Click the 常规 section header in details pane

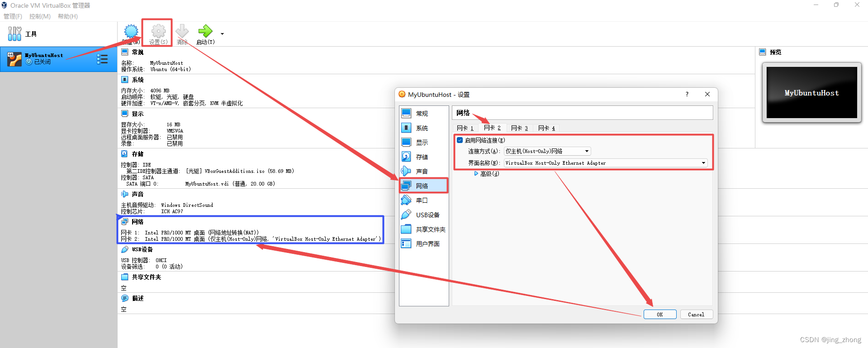[138, 52]
